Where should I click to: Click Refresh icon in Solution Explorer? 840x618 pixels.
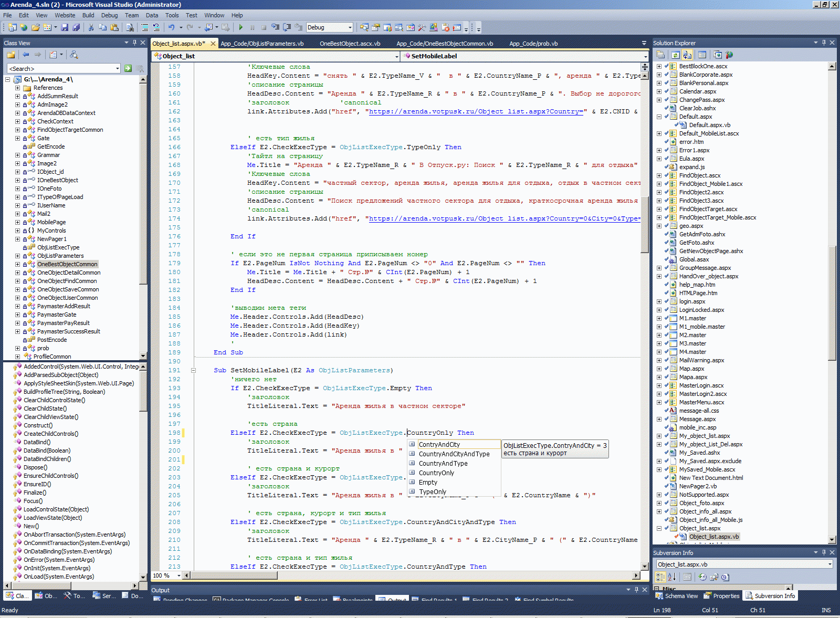pyautogui.click(x=676, y=55)
